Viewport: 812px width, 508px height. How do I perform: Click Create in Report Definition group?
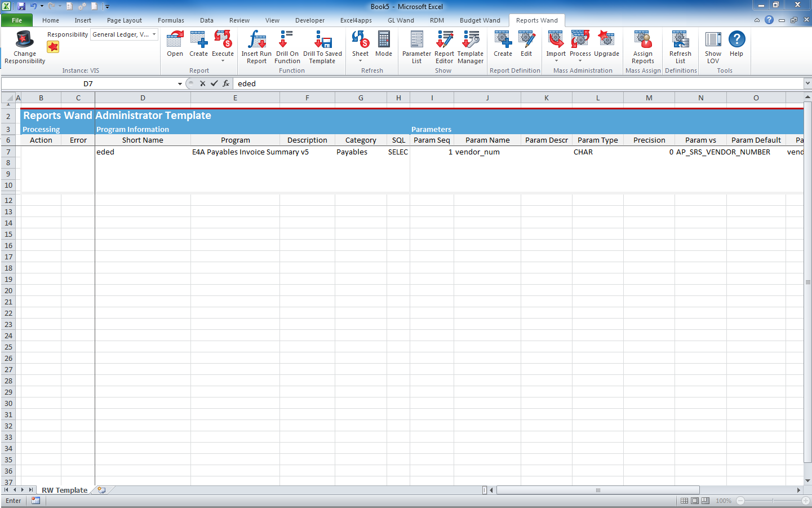[x=503, y=39]
